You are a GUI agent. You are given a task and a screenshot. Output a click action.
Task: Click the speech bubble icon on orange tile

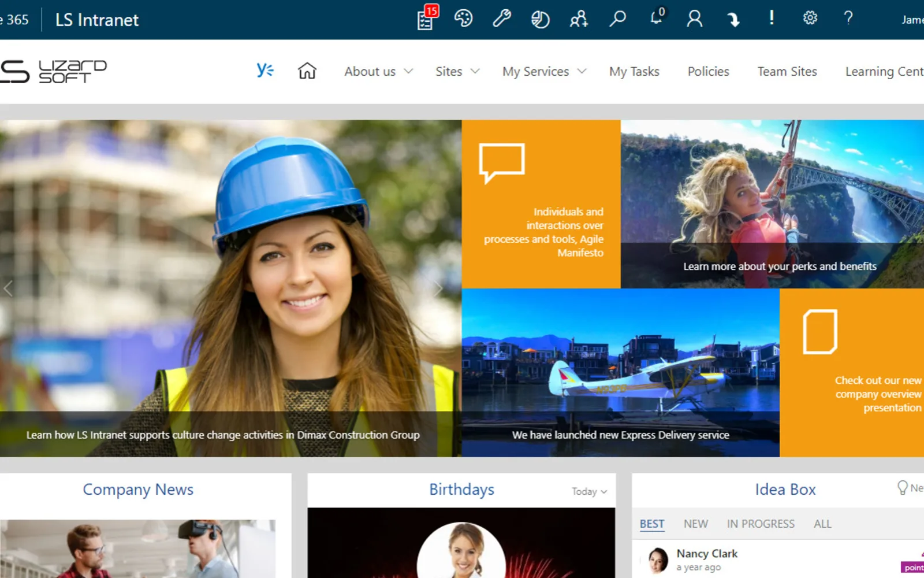[501, 162]
